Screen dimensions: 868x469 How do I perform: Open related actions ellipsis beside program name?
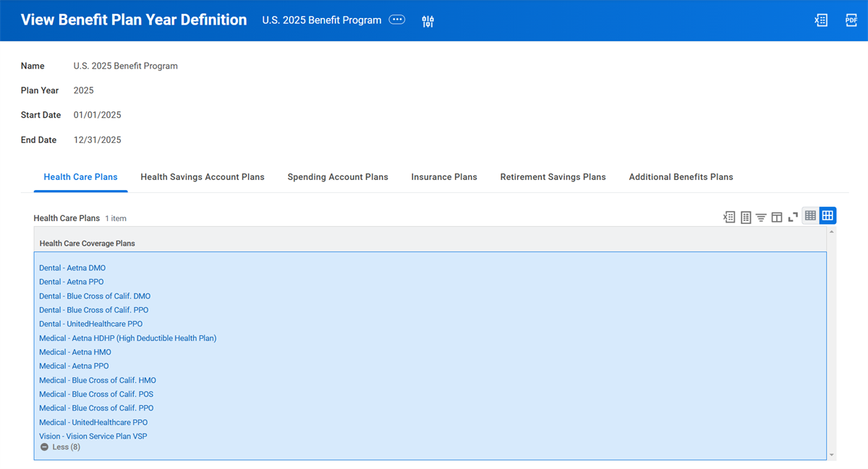pos(397,20)
